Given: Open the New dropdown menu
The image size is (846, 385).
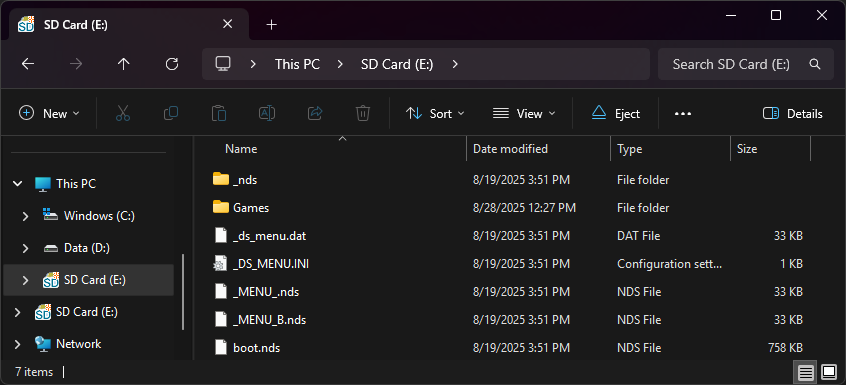Looking at the screenshot, I should [x=49, y=114].
